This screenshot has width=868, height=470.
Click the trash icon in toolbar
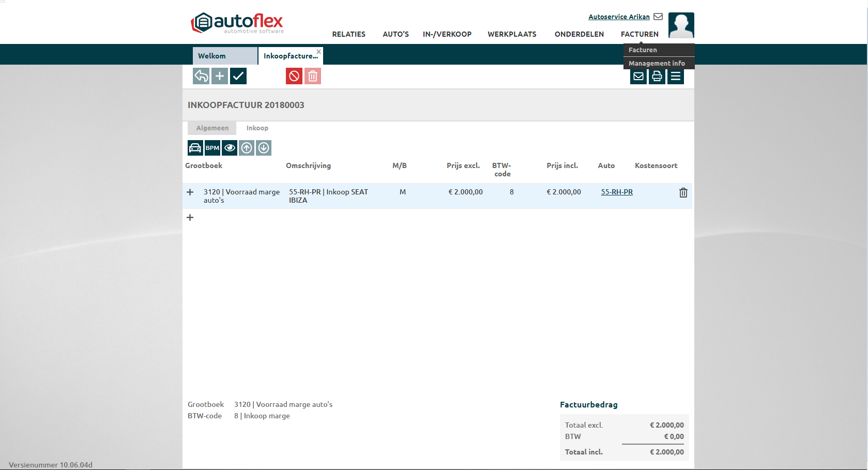(313, 76)
